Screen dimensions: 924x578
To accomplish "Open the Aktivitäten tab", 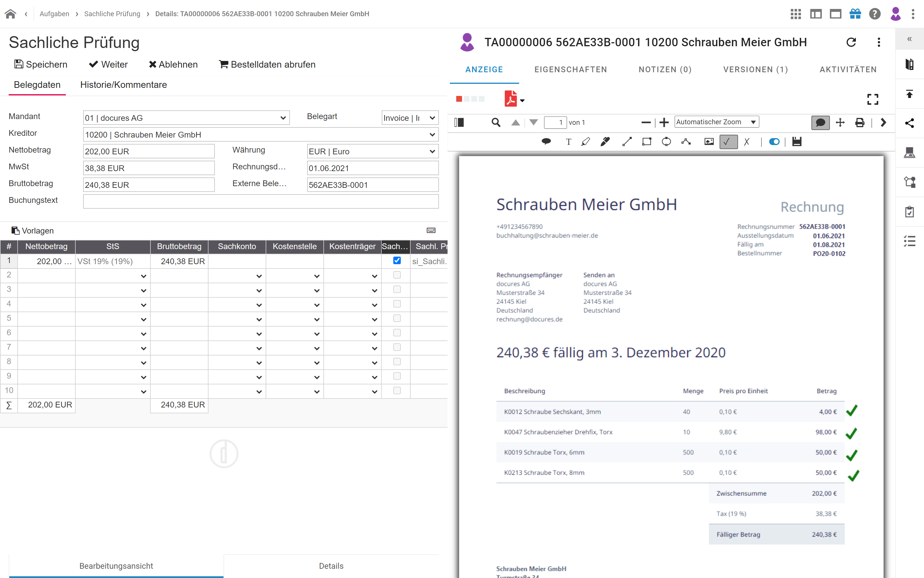I will pos(848,70).
